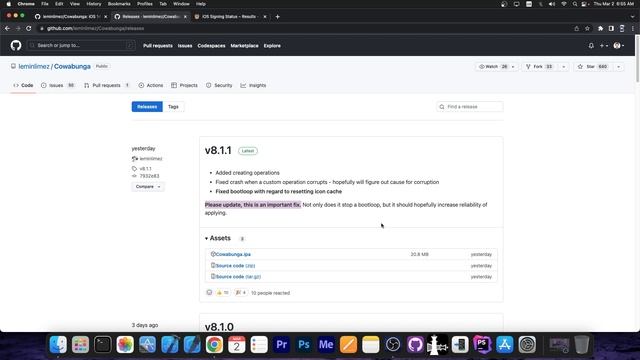Switch to the Code tab
Image resolution: width=640 pixels, height=360 pixels.
[x=23, y=85]
